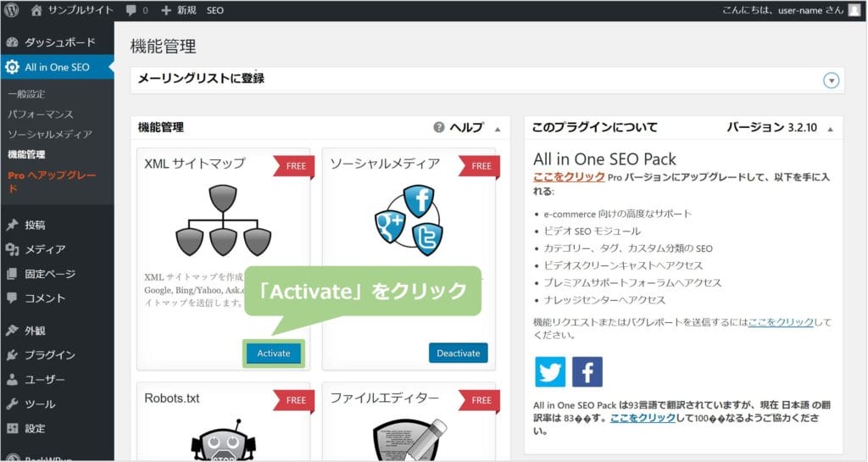This screenshot has height=462, width=868.
Task: Click the ファイルエディター card title
Action: tap(385, 398)
